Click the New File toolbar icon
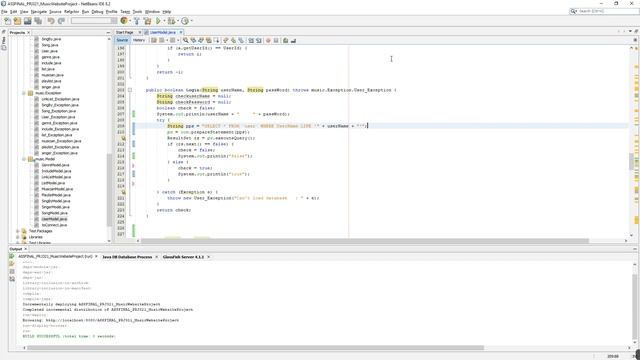This screenshot has height=360, width=640. pyautogui.click(x=7, y=21)
